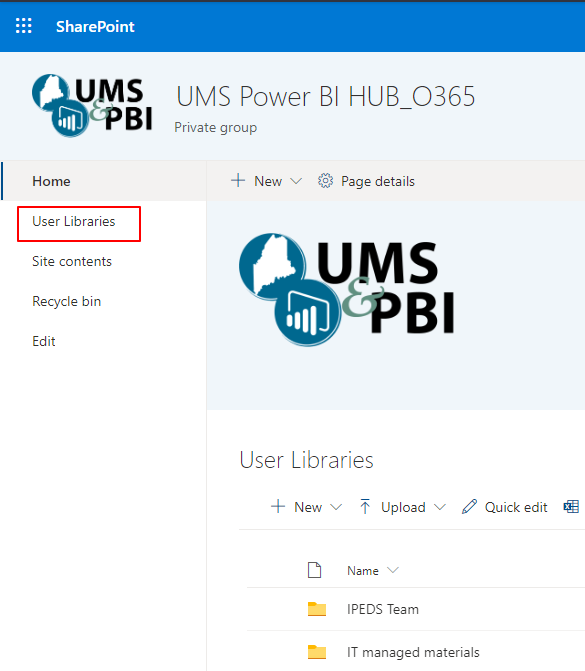Click New label in User Libraries toolbar
The image size is (585, 671).
[x=308, y=507]
